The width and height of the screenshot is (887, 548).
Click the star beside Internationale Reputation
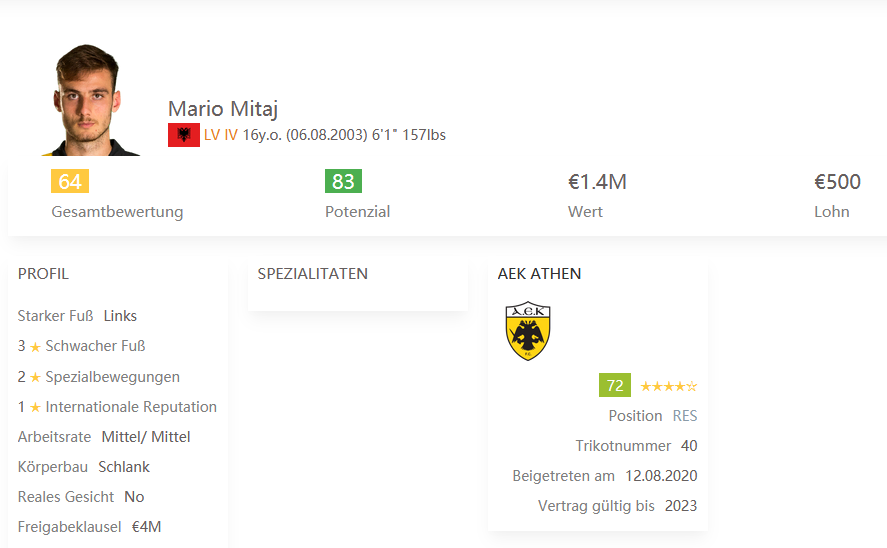tap(35, 407)
